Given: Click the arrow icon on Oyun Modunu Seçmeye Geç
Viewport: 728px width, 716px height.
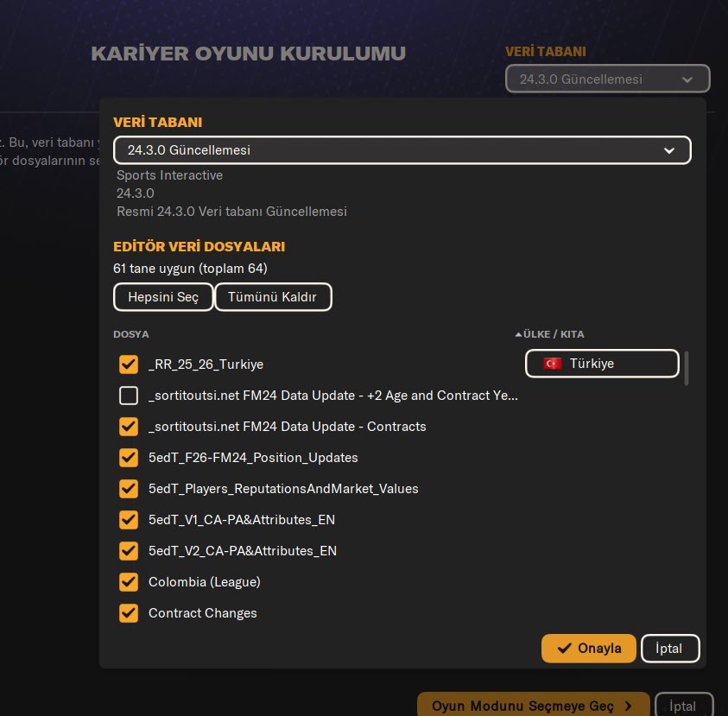Looking at the screenshot, I should point(628,706).
